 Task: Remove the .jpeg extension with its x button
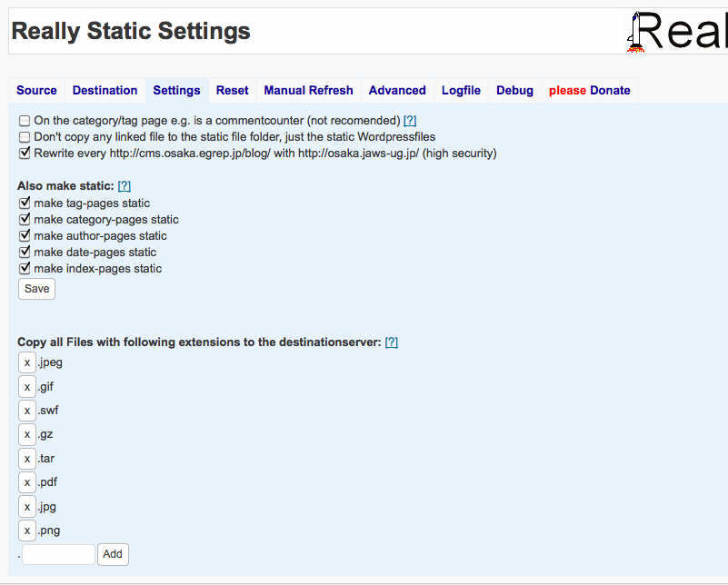coord(27,362)
